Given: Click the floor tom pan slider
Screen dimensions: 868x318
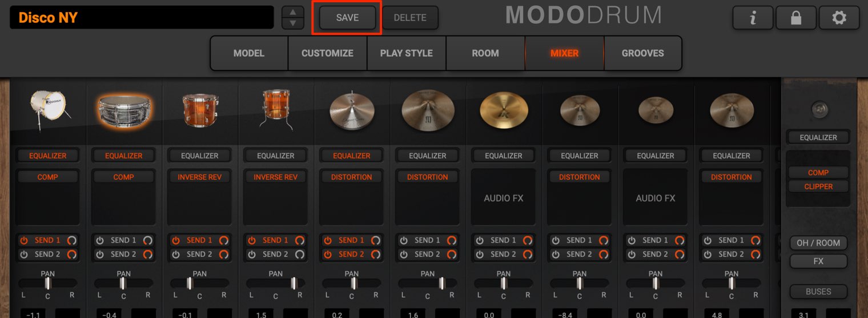Looking at the screenshot, I should [x=276, y=283].
